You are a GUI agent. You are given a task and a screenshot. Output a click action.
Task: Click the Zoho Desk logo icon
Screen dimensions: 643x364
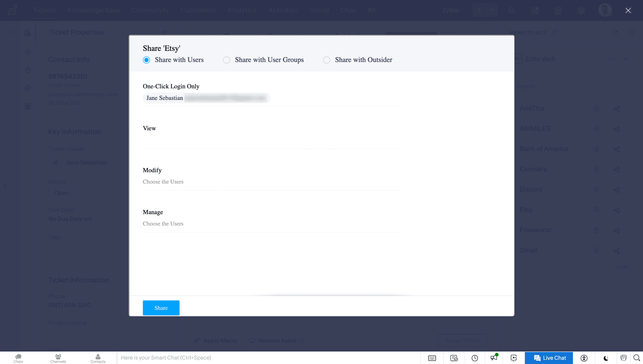13,10
